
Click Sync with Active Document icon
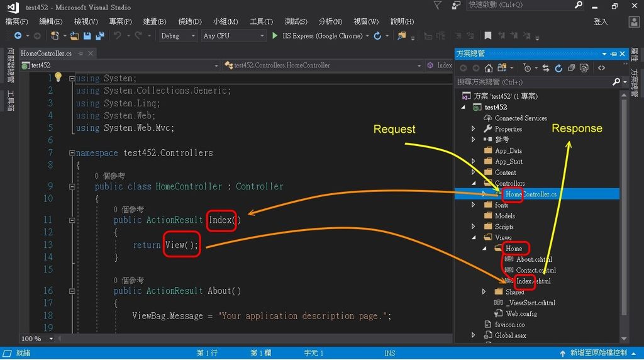[545, 68]
